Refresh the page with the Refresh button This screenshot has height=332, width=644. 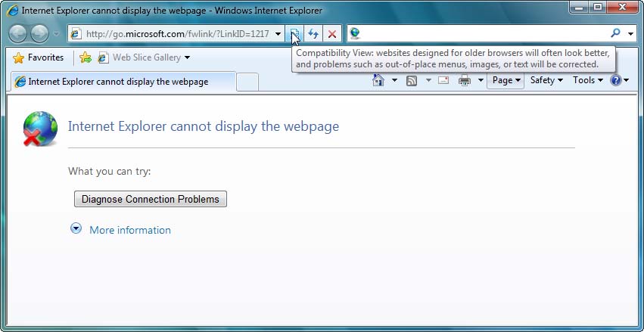pos(313,33)
